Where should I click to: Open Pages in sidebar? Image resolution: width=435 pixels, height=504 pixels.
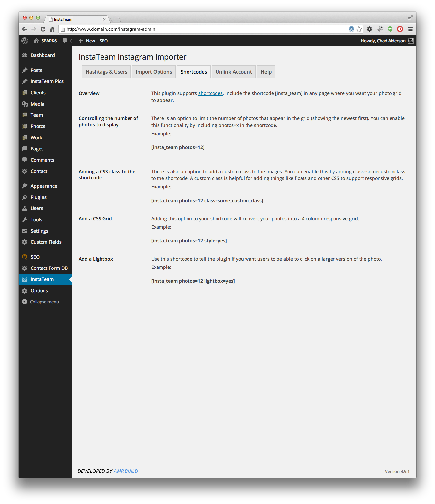[45, 149]
